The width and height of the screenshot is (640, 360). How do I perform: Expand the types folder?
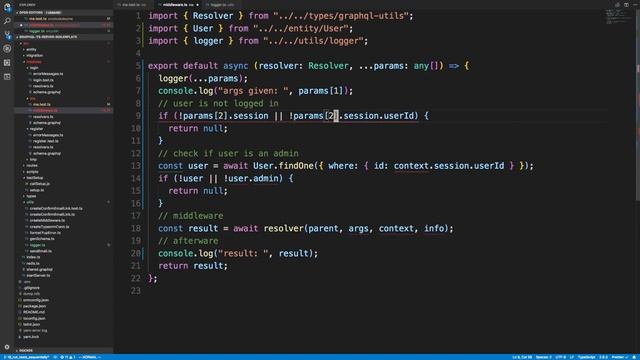[31, 196]
